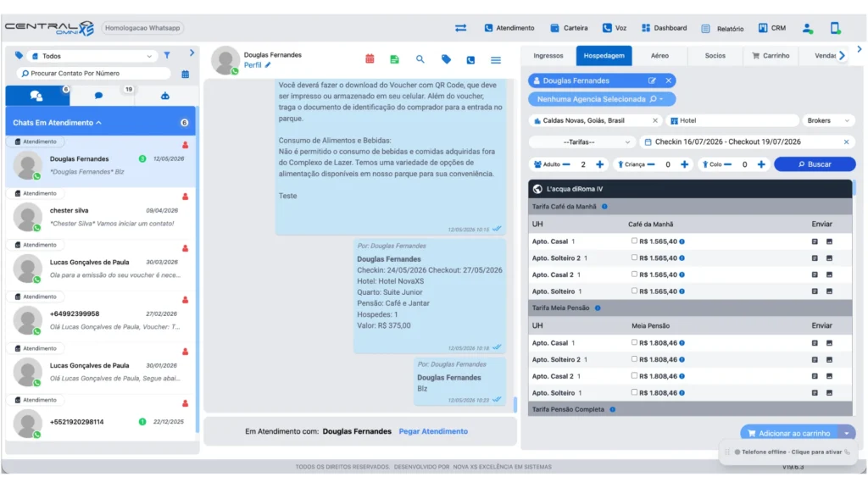Switch to the Aéreo tab
This screenshot has width=868, height=488.
pyautogui.click(x=659, y=55)
